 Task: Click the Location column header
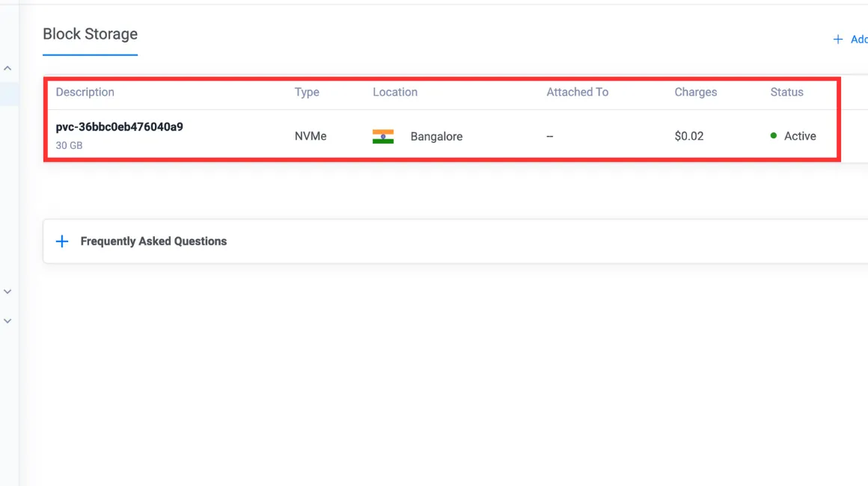(394, 92)
